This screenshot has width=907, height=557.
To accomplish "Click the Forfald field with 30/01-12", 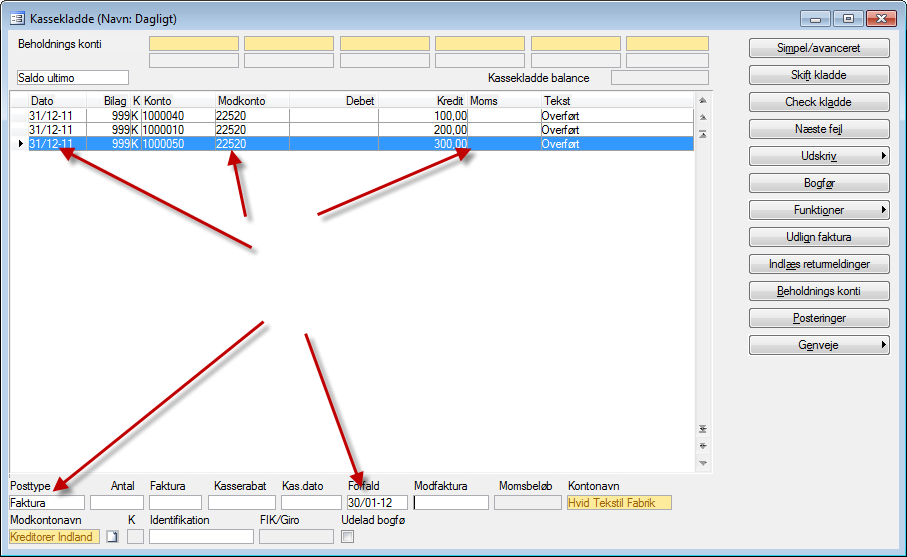I will (377, 503).
